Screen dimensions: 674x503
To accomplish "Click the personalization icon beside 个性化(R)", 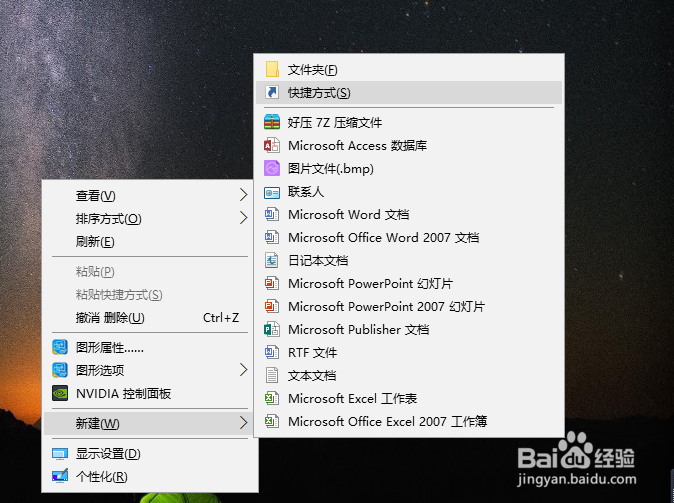I will pos(60,476).
